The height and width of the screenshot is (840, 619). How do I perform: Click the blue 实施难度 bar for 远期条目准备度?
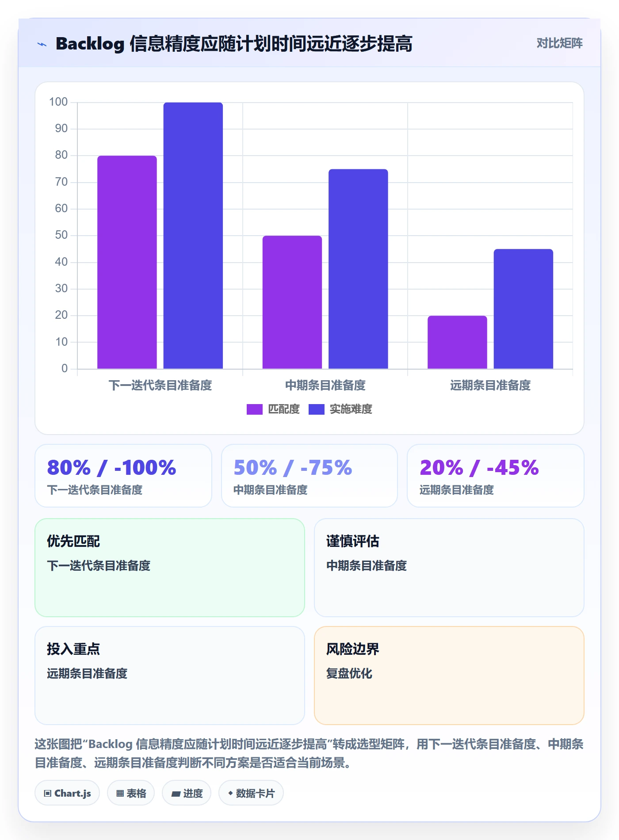click(x=523, y=309)
